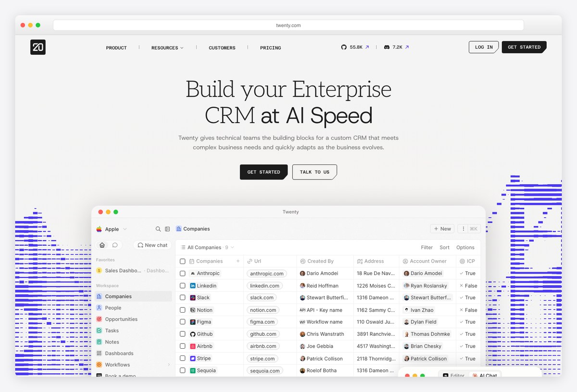Open the Resources dropdown in the site nav

tap(167, 48)
